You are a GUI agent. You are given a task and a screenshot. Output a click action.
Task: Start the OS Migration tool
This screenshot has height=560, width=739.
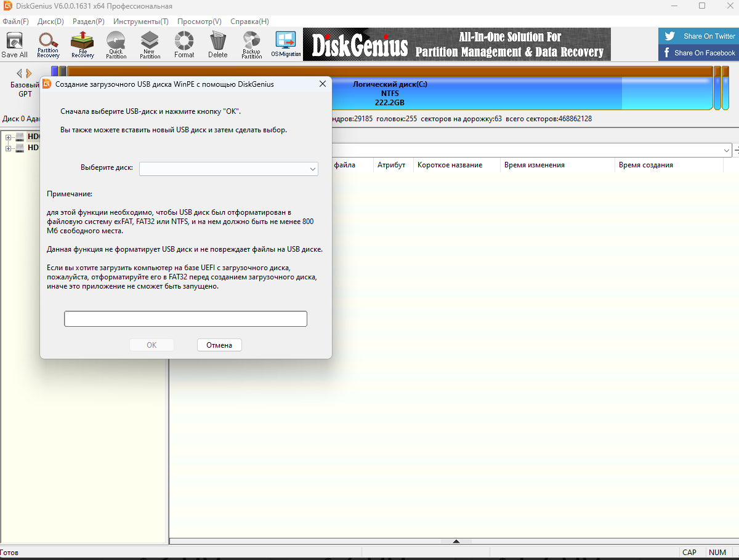click(x=286, y=45)
